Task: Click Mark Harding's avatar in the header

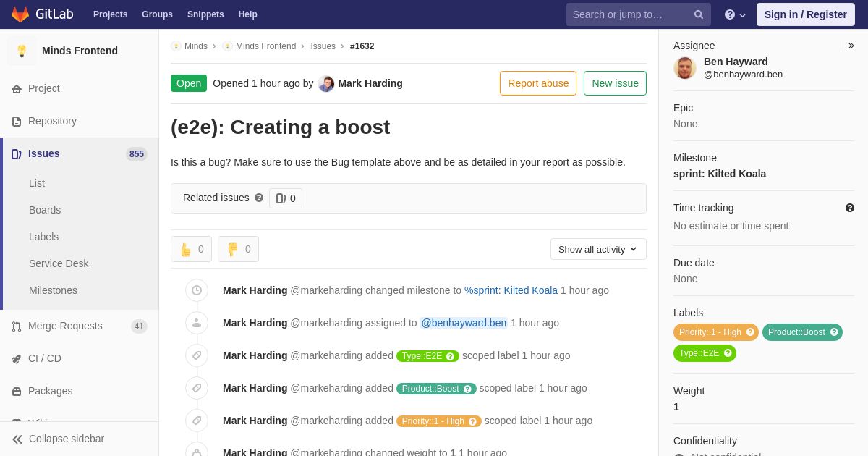Action: [x=326, y=84]
